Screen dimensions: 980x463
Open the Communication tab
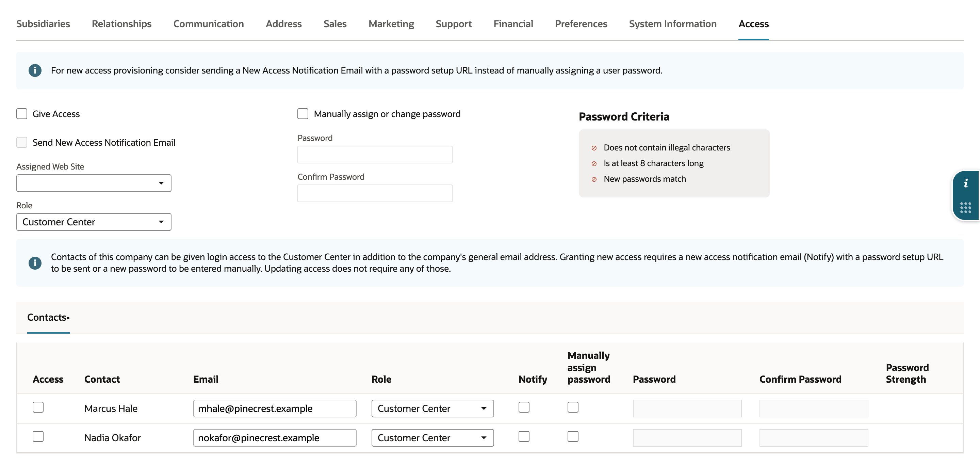pyautogui.click(x=209, y=23)
